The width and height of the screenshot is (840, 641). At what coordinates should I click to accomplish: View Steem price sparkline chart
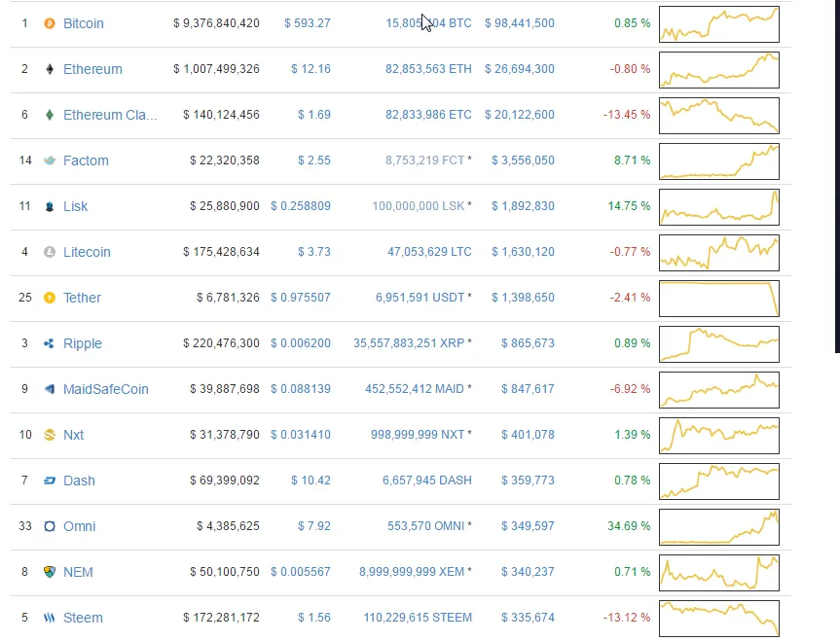pos(719,619)
